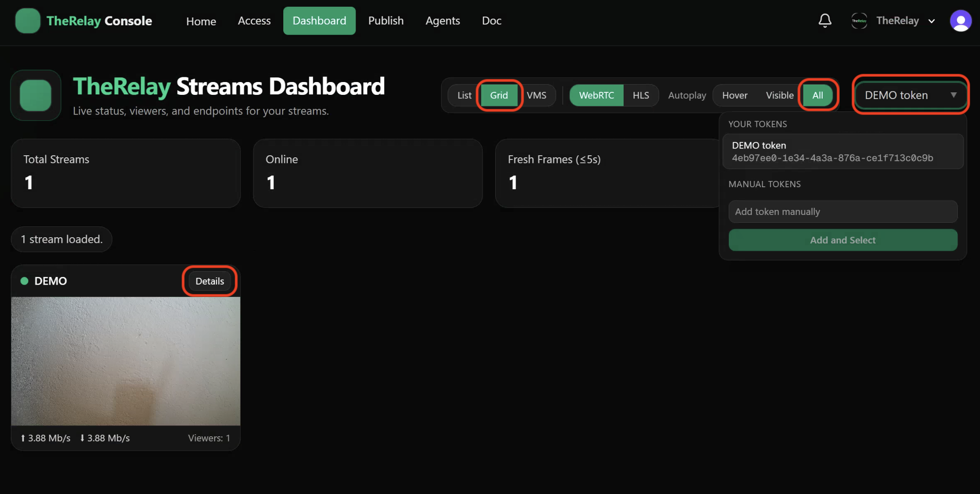Switch to Grid view
Screen dimensions: 980x494
(499, 95)
